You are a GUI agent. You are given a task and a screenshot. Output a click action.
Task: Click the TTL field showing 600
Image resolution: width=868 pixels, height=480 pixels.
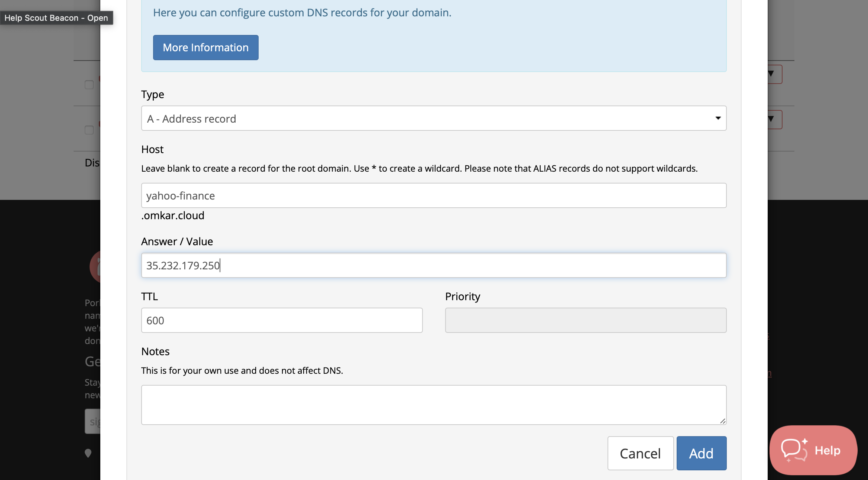(x=282, y=320)
